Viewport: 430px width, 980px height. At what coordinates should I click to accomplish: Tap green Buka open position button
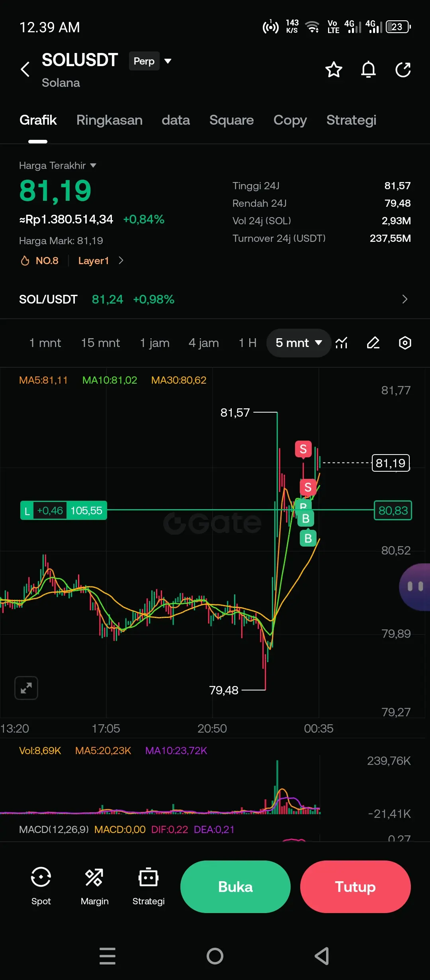coord(235,887)
